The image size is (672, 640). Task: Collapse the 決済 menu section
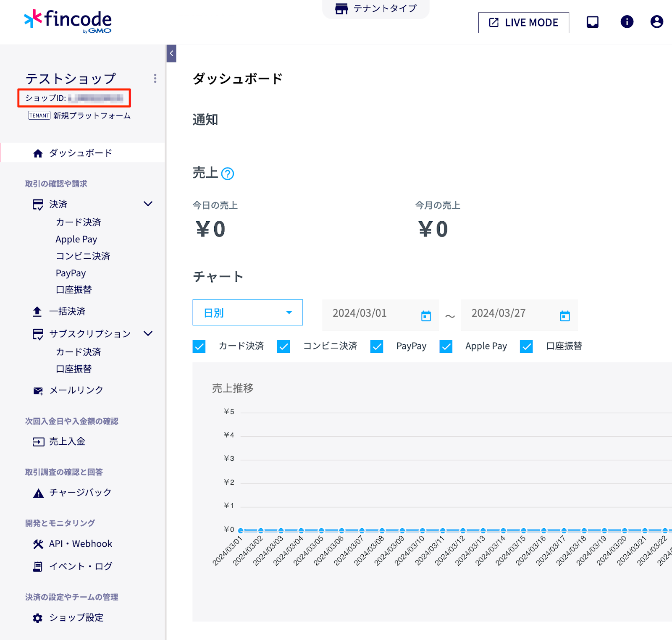[148, 204]
